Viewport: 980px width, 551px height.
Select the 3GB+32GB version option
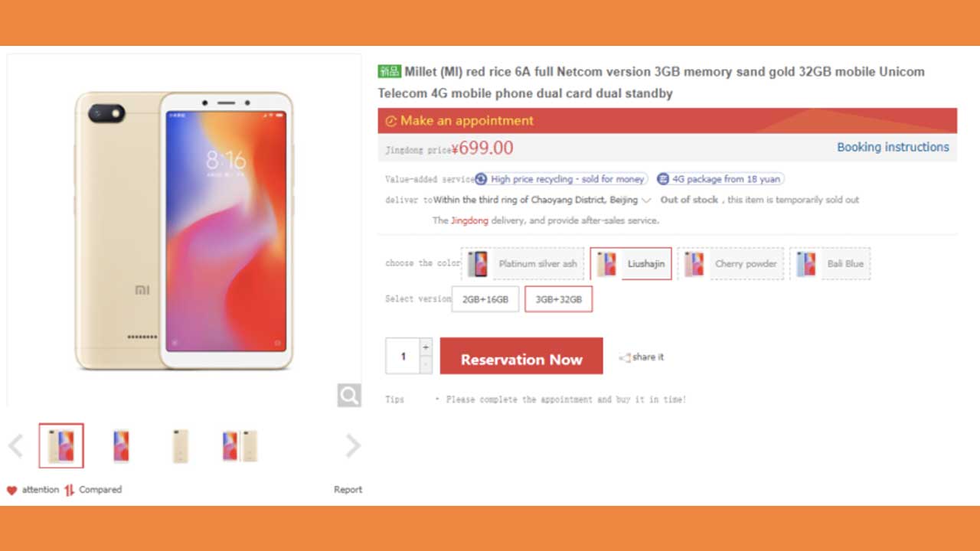[558, 299]
